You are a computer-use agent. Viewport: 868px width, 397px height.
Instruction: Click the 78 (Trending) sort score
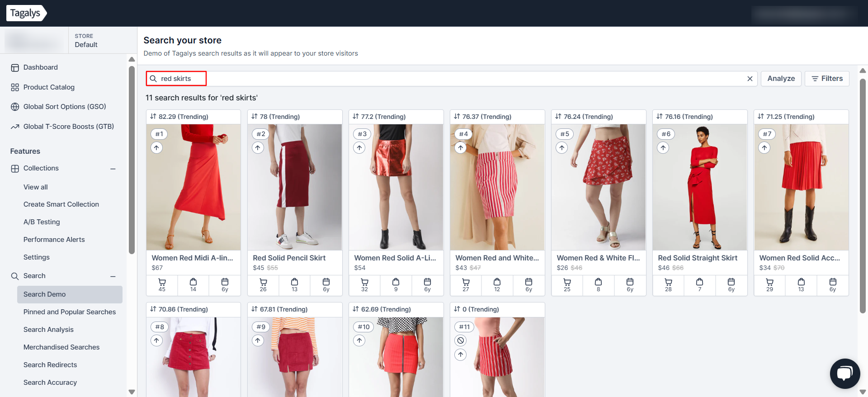click(x=276, y=117)
